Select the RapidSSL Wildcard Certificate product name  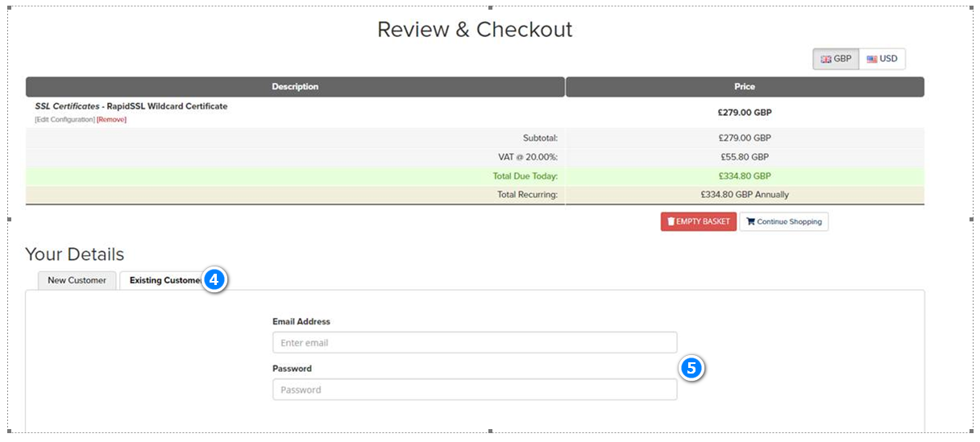pos(166,106)
